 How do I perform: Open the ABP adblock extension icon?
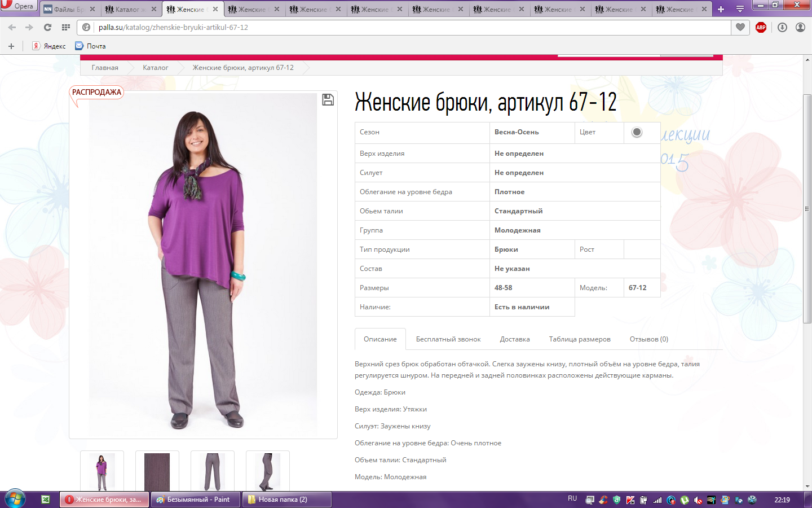coord(761,27)
